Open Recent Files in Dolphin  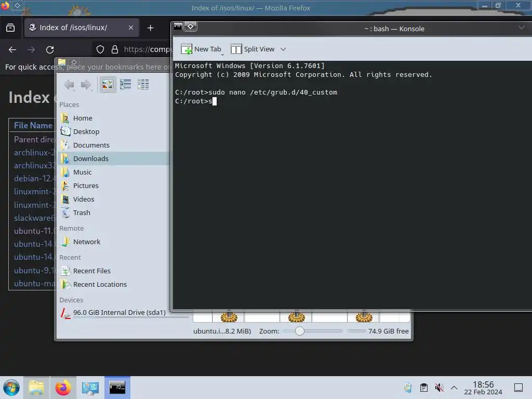(114, 271)
